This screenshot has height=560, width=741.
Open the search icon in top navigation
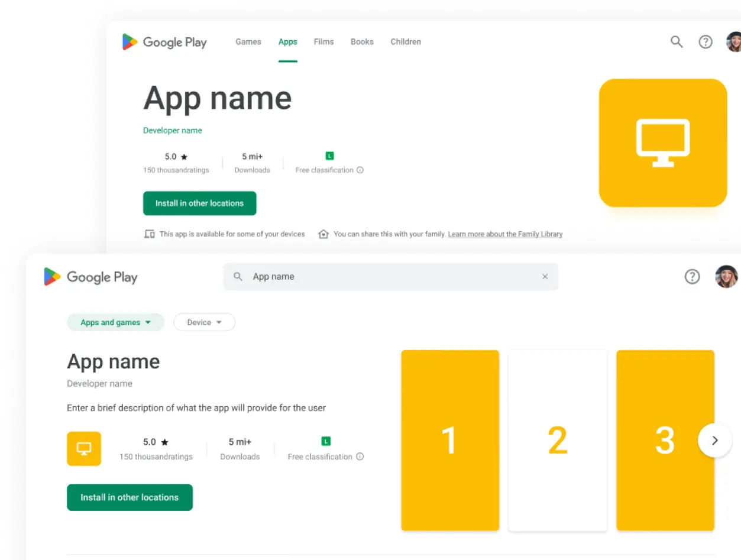[677, 41]
